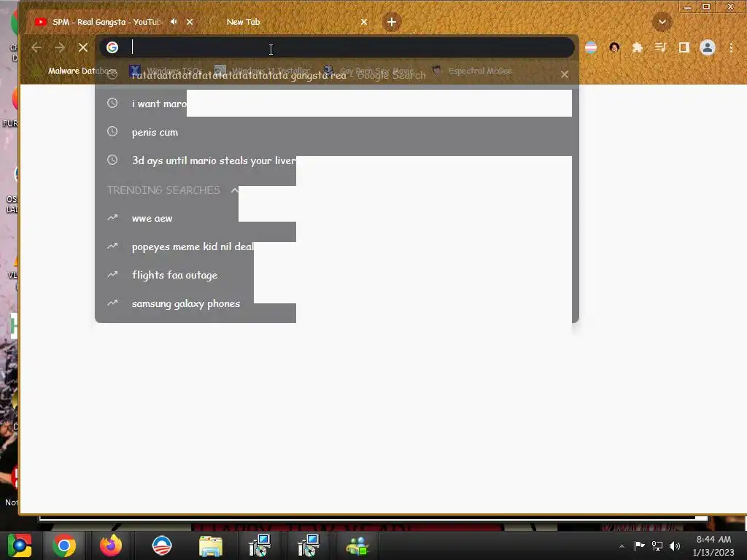Stop loading the page
747x560 pixels.
[x=83, y=47]
